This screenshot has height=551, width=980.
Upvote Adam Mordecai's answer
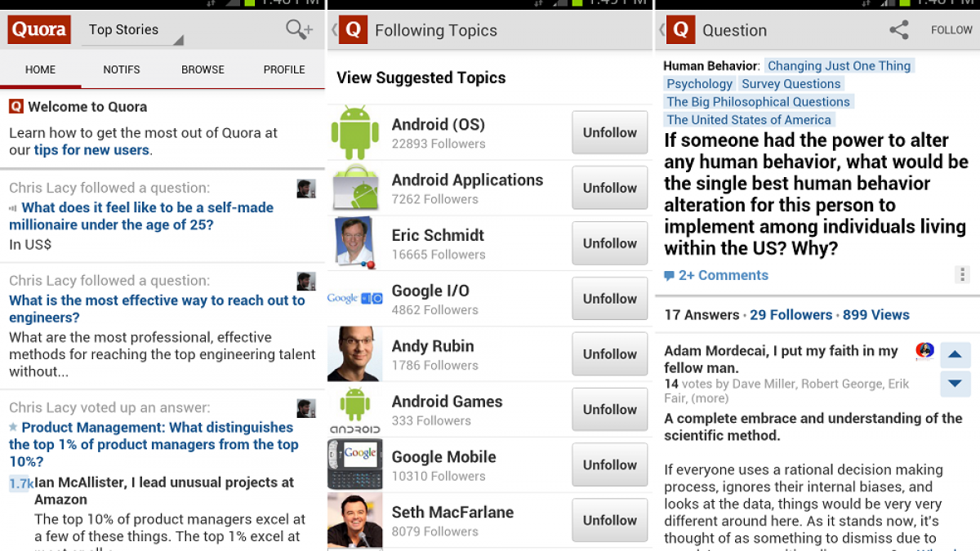(x=955, y=355)
